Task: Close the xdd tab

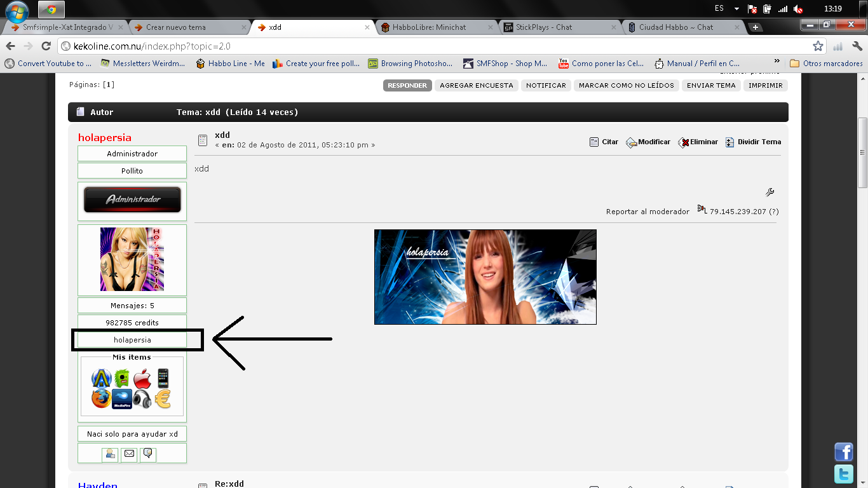Action: (x=367, y=27)
